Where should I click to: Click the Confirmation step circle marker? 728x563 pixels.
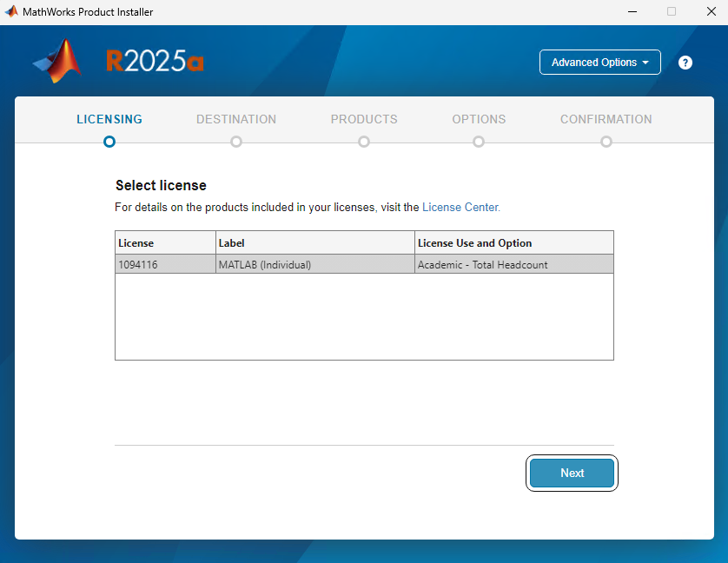tap(606, 142)
